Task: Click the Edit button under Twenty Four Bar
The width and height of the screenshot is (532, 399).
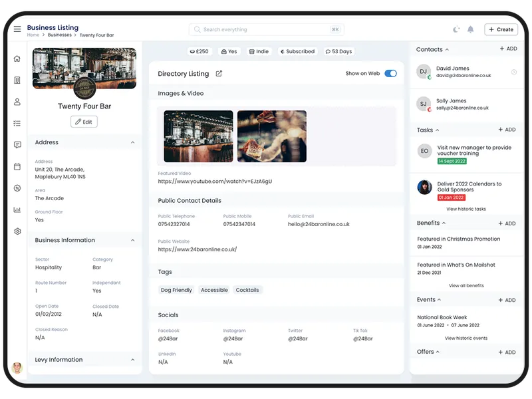Action: [x=84, y=122]
